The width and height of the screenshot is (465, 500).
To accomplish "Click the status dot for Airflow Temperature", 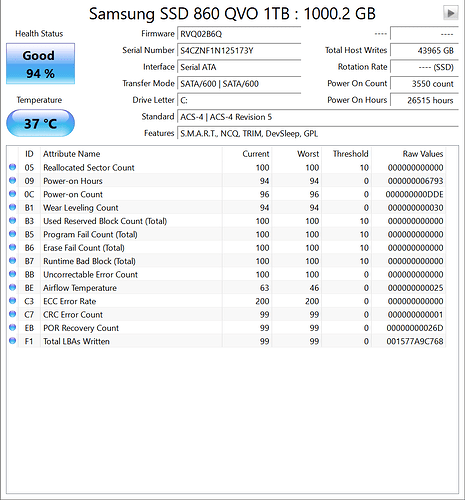I will 13,287.
